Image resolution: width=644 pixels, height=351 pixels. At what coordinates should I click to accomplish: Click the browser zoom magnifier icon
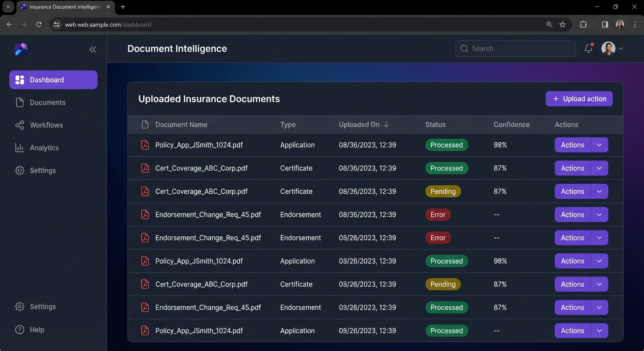[549, 25]
